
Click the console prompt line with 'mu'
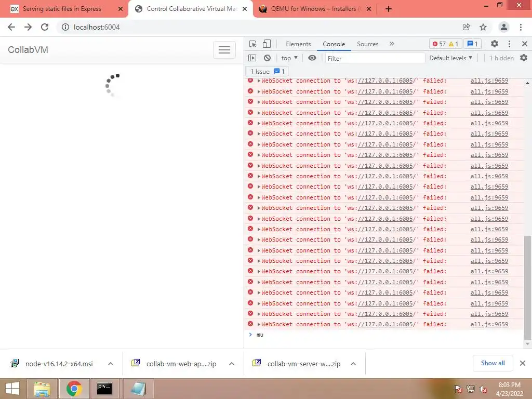point(383,335)
